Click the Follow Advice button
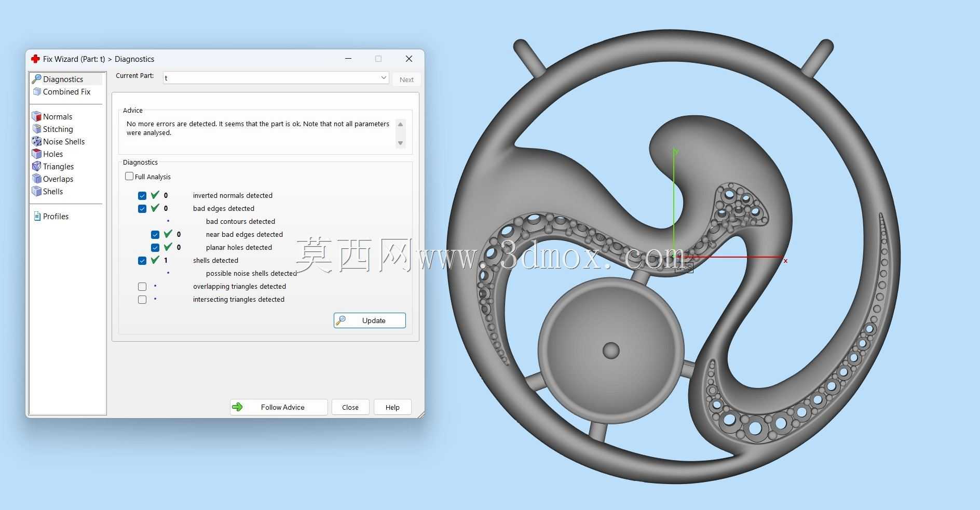This screenshot has height=510, width=980. (279, 407)
